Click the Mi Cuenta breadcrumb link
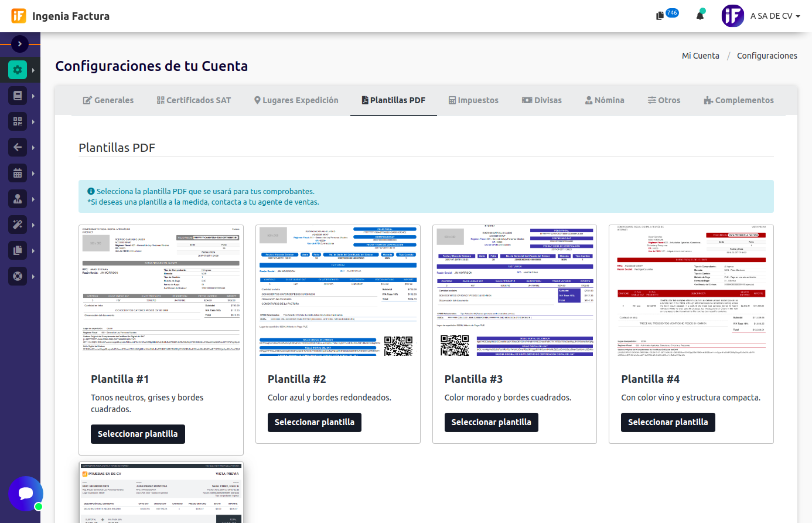Image resolution: width=812 pixels, height=523 pixels. click(x=700, y=56)
